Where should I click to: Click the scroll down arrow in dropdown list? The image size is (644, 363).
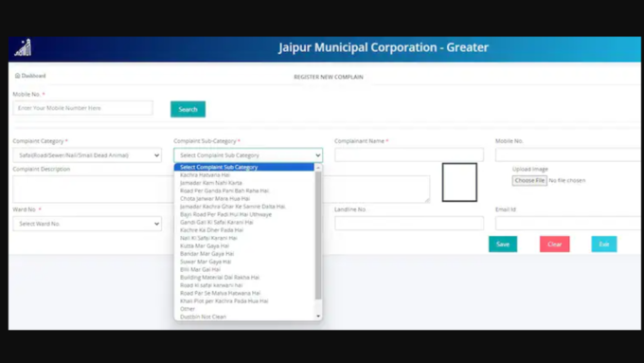point(318,317)
